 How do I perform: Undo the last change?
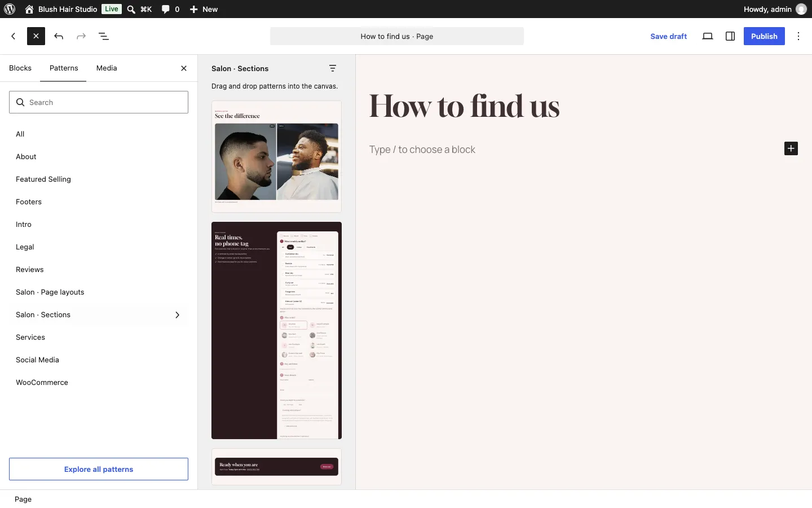(x=59, y=36)
